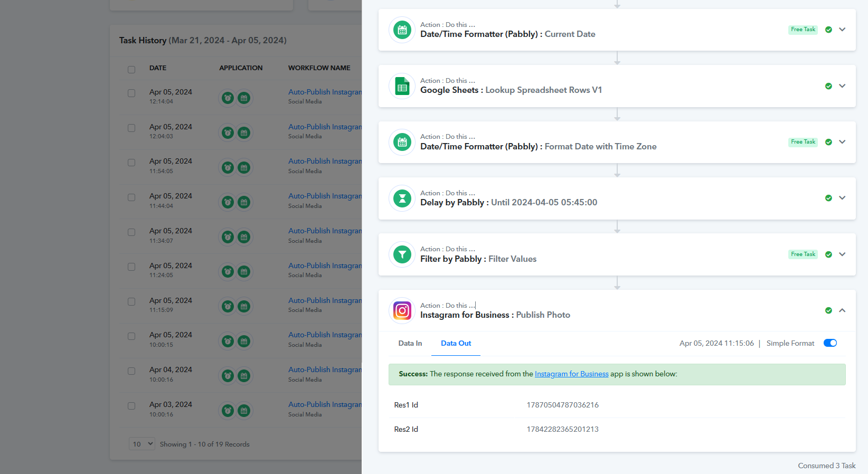Select the checkbox for the 12:14:04 task

(131, 93)
